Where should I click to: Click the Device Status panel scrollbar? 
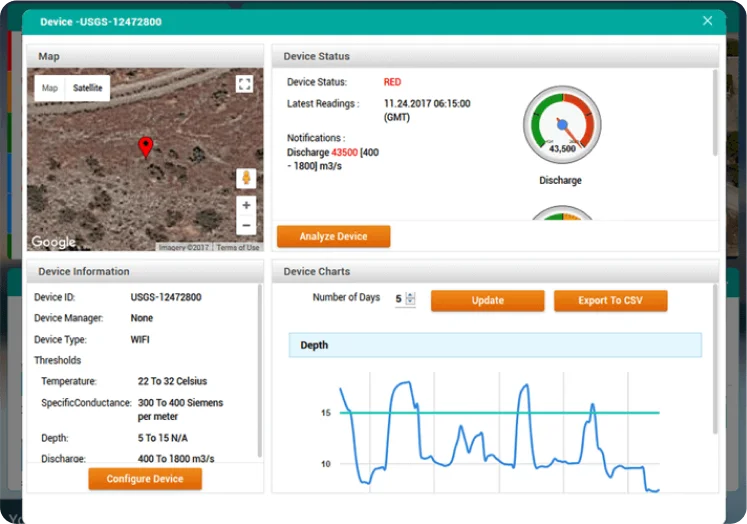point(714,110)
